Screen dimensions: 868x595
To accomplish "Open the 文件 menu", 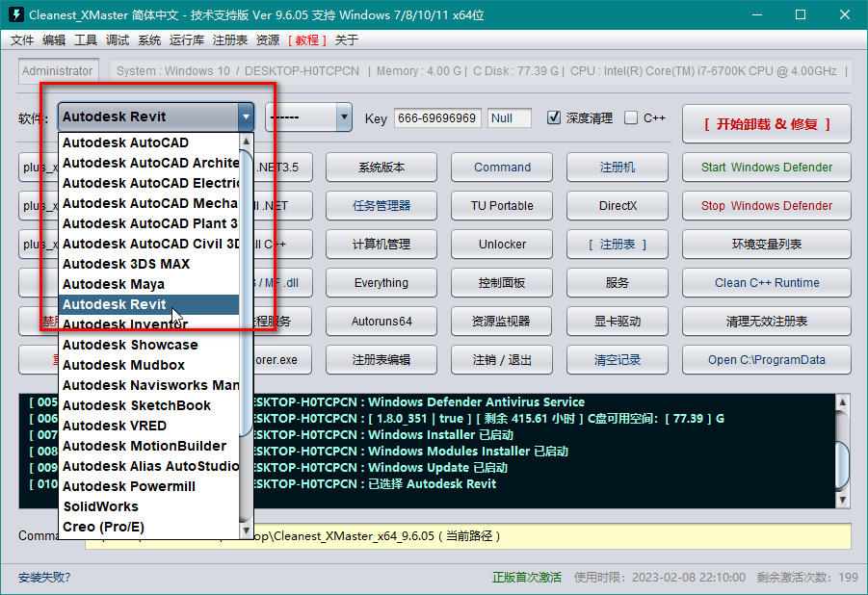I will click(22, 39).
